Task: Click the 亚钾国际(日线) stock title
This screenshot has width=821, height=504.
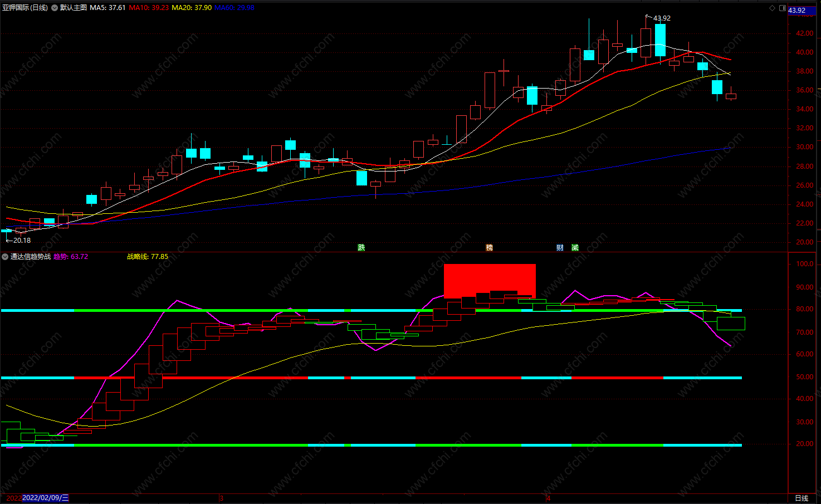Action: click(x=25, y=8)
